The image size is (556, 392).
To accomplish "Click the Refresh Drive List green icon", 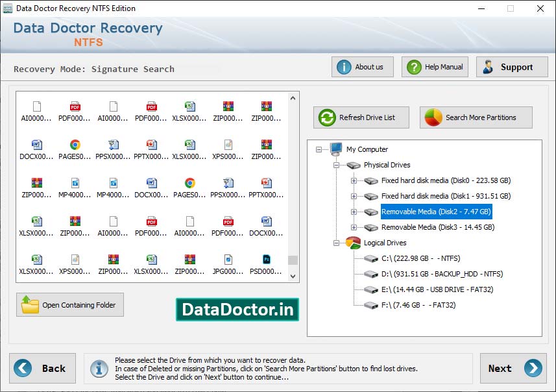I will tap(326, 117).
